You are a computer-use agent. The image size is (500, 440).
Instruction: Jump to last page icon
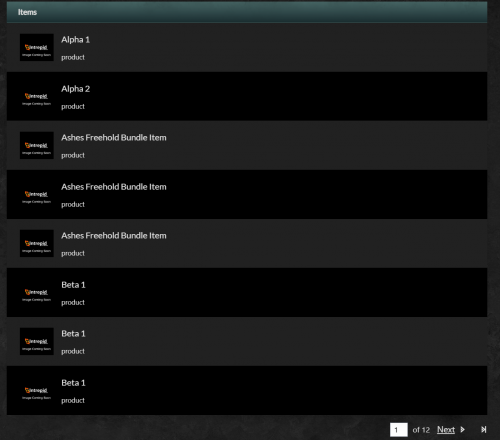pos(484,430)
